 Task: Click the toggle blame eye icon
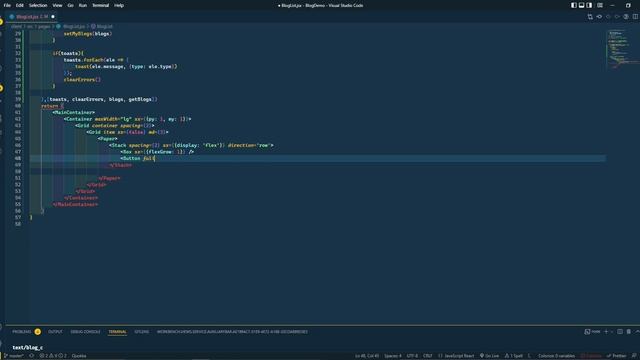coord(599,17)
